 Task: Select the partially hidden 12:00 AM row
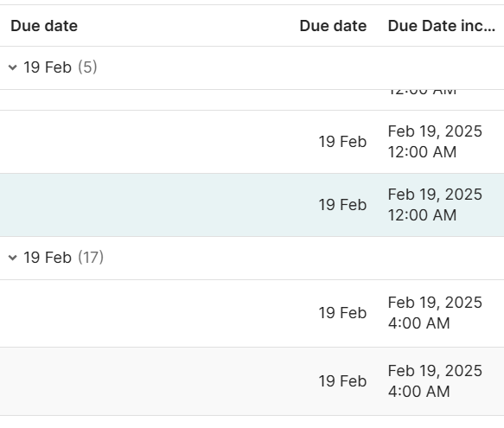point(252,100)
